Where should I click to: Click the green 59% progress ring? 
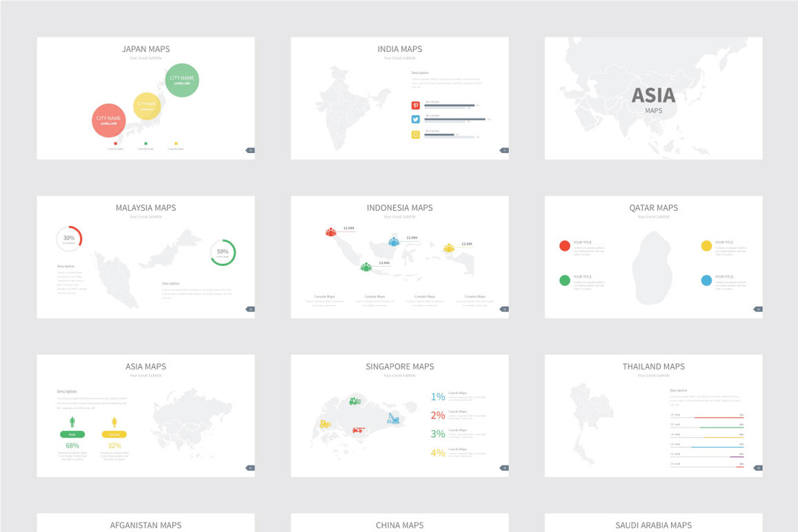click(x=223, y=253)
